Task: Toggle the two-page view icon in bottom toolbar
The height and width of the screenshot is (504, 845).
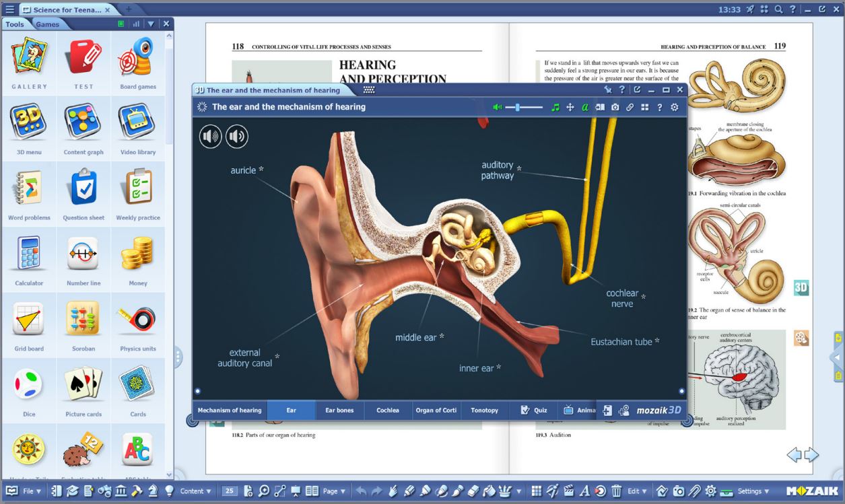Action: coord(312,491)
